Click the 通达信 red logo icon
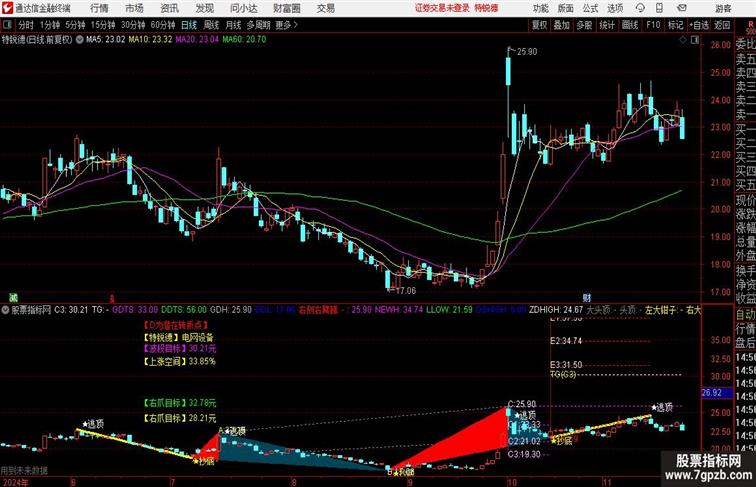 pos(7,8)
